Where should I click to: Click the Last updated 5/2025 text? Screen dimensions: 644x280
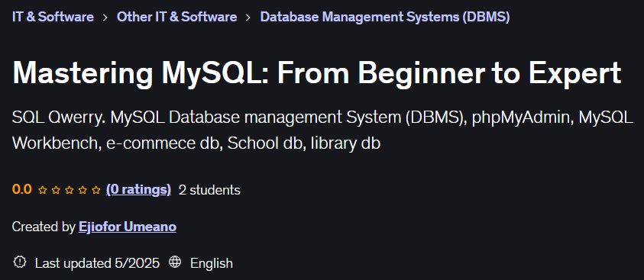click(97, 262)
